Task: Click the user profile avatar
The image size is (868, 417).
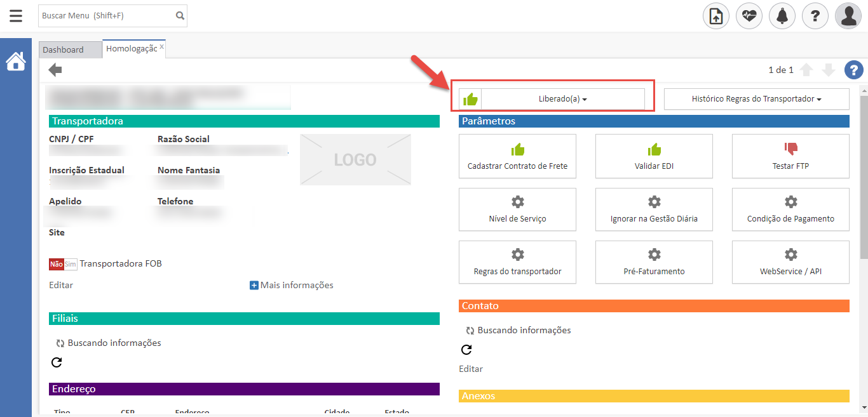Action: [848, 16]
